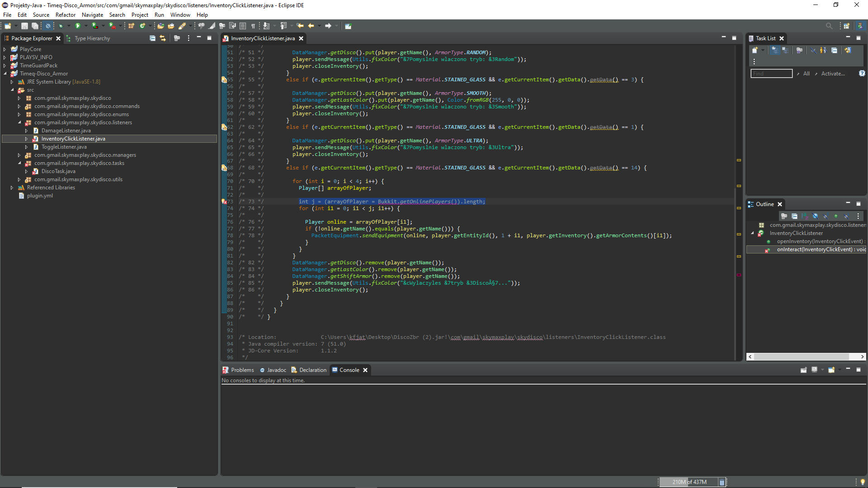
Task: Expand the PlayCore project node
Action: pos(5,49)
